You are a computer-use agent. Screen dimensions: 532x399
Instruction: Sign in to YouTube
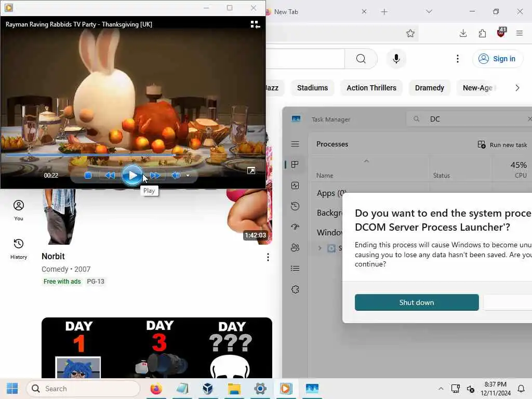coord(497,59)
